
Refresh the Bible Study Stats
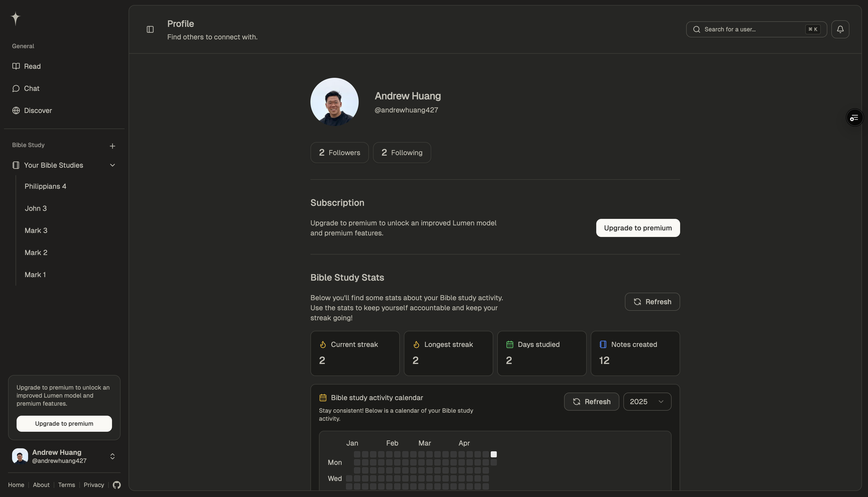click(x=652, y=302)
